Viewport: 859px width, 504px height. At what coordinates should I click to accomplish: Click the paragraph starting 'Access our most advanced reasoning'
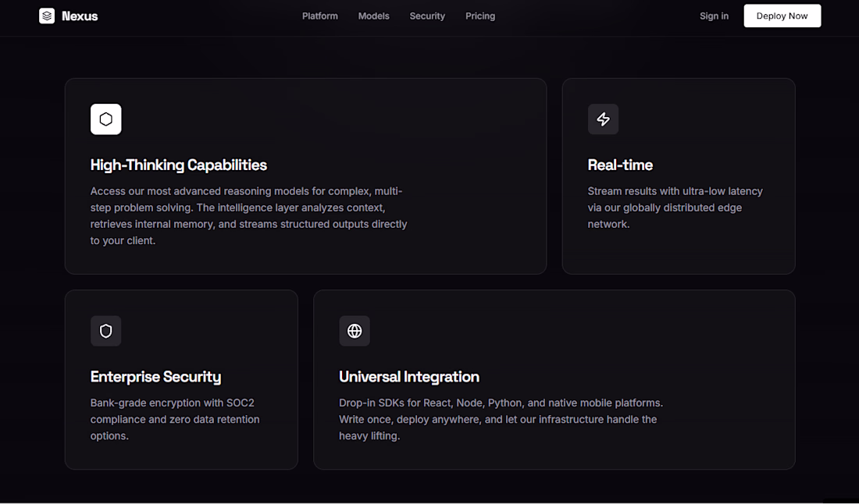tap(248, 216)
